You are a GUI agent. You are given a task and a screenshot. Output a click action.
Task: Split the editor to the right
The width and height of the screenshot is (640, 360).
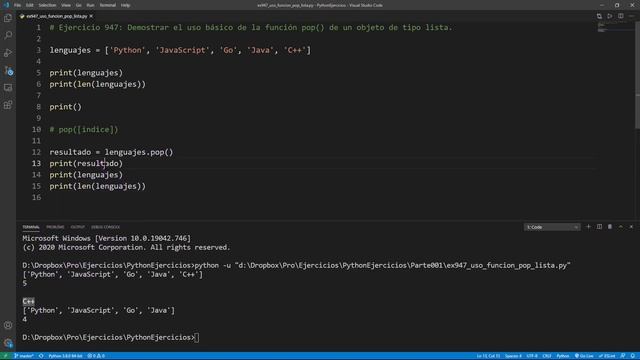tap(620, 16)
